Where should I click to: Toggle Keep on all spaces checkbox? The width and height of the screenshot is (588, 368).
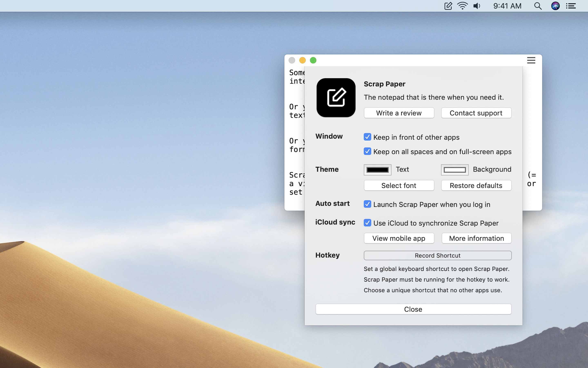coord(367,151)
